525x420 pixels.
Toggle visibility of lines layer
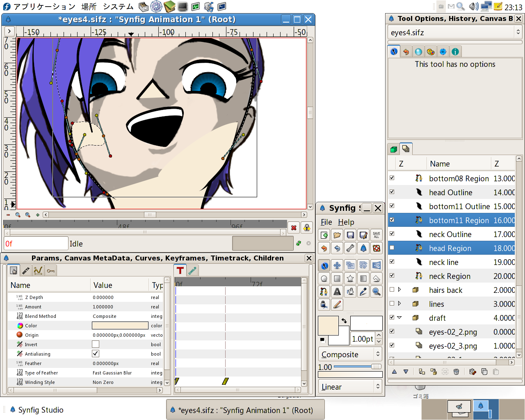[392, 304]
